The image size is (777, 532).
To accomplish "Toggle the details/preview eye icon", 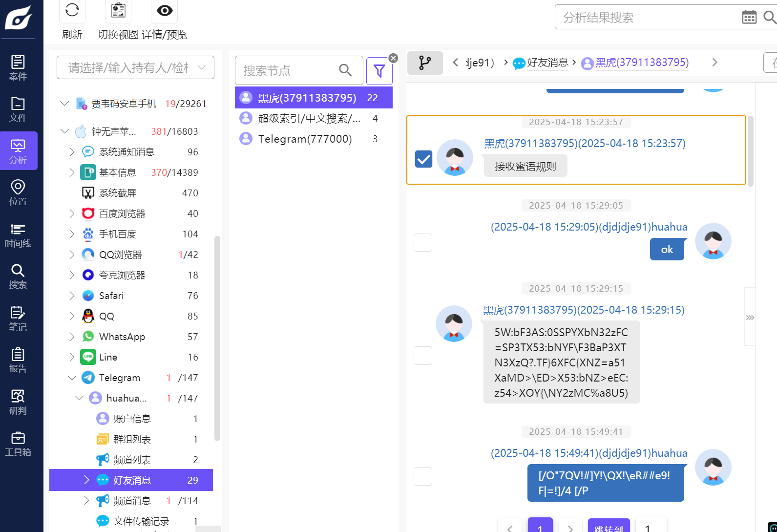I will click(165, 10).
